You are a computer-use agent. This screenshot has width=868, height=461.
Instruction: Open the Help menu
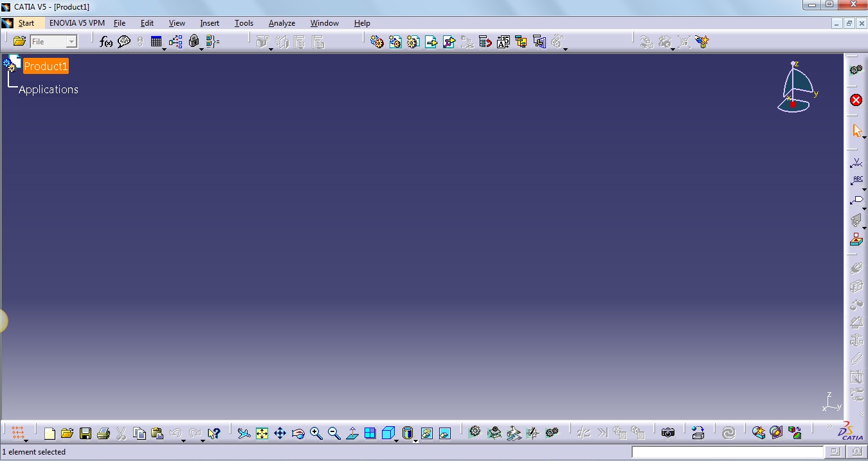(x=362, y=23)
